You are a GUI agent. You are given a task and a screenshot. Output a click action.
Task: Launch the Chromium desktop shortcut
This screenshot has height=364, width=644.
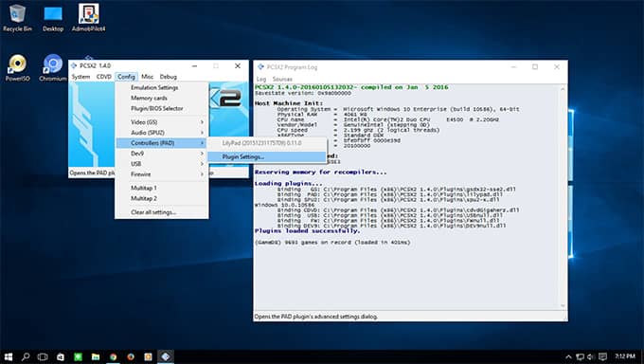click(x=53, y=67)
